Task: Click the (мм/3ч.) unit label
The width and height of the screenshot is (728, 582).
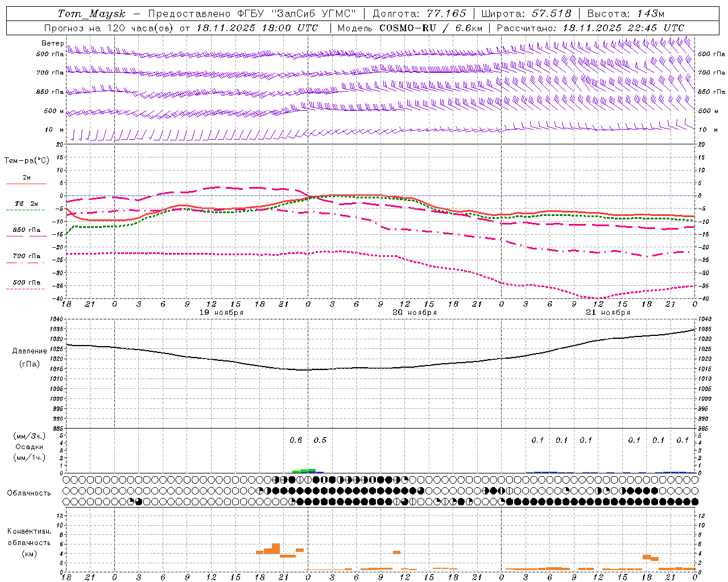Action: 30,436
